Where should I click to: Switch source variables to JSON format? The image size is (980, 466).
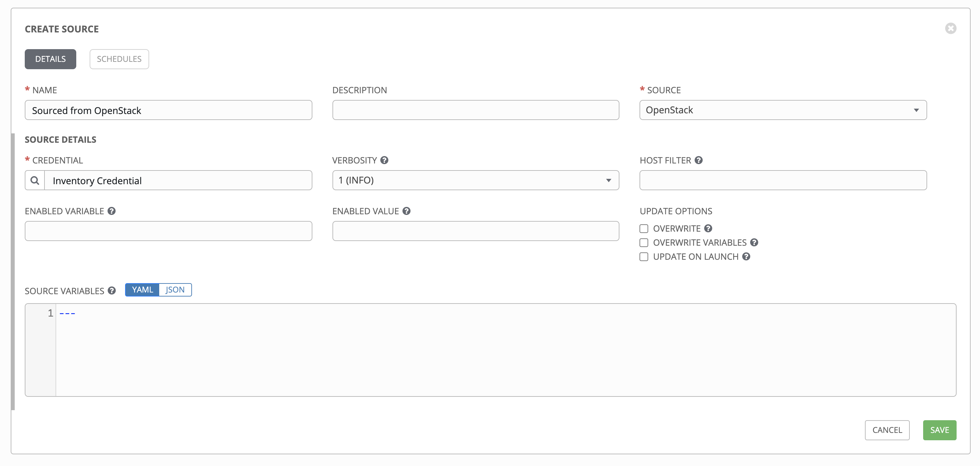click(x=175, y=289)
